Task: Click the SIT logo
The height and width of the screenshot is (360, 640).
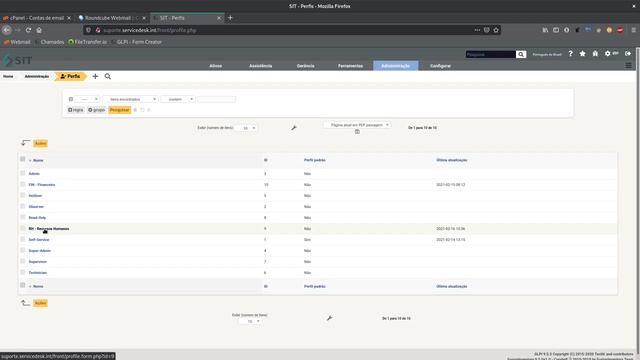Action: click(18, 60)
